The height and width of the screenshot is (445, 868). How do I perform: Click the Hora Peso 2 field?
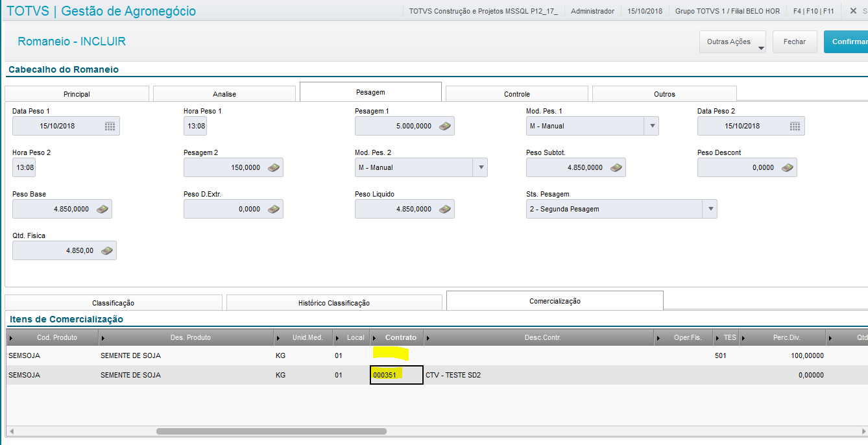click(25, 167)
